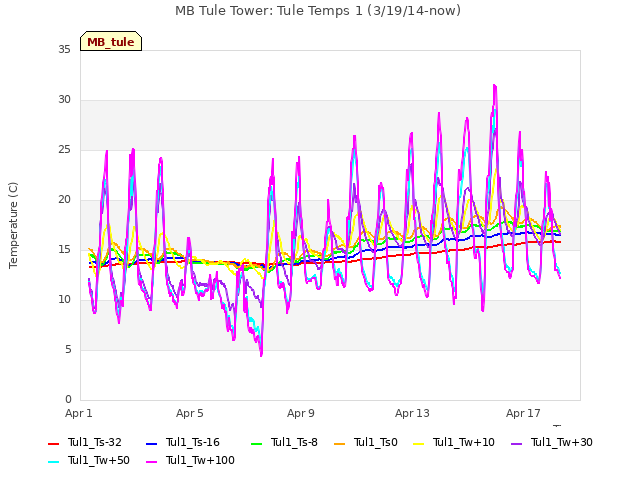The height and width of the screenshot is (480, 640).
Task: Toggle the Tul1_Ts0 series label
Action: click(x=376, y=442)
